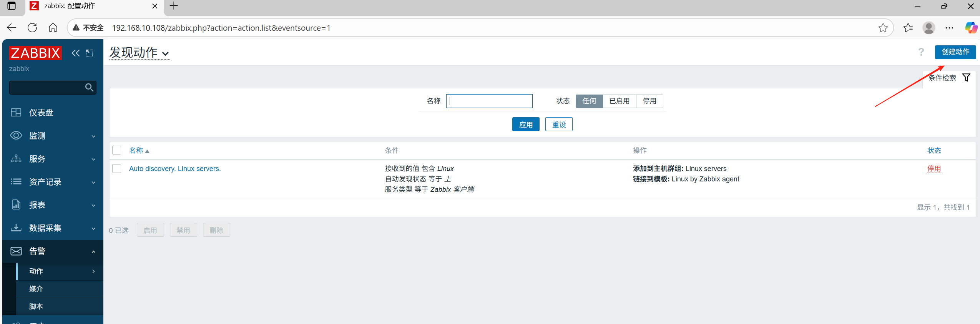The width and height of the screenshot is (980, 324).
Task: Select 已启用 status filter option
Action: pyautogui.click(x=620, y=101)
